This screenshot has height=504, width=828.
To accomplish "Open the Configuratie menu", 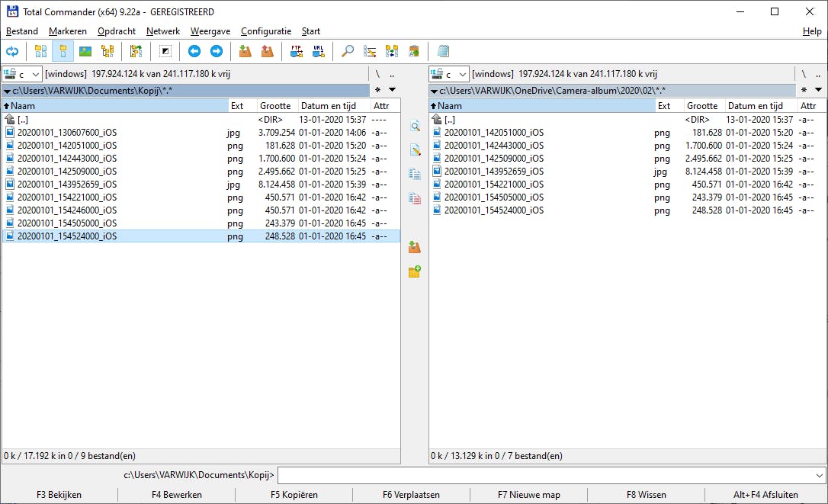I will (266, 31).
